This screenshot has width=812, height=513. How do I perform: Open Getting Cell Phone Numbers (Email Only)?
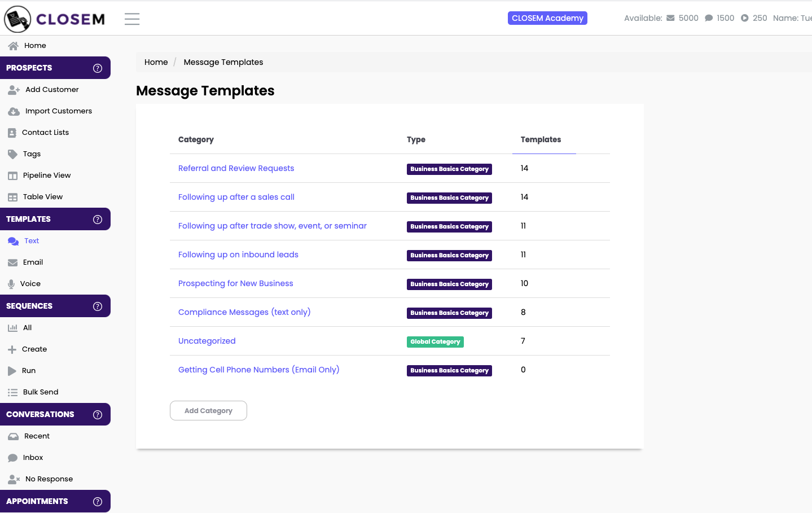point(259,370)
